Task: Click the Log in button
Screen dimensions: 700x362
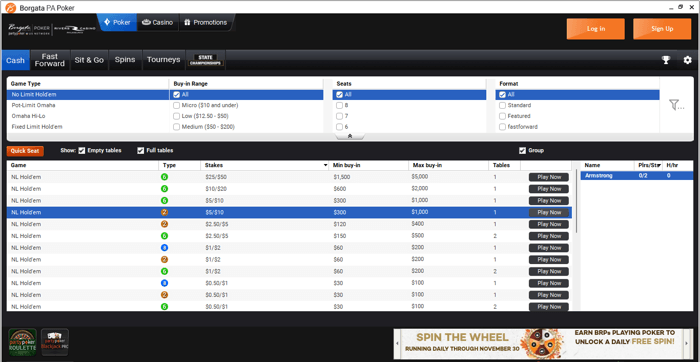Action: 596,29
